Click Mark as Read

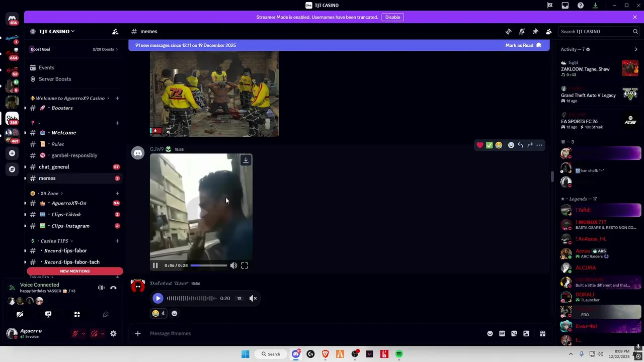coord(523,45)
